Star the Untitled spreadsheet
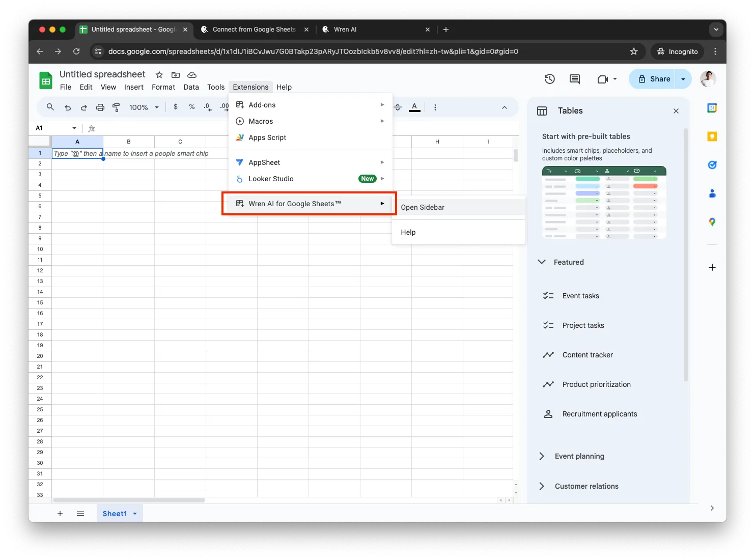 [159, 75]
